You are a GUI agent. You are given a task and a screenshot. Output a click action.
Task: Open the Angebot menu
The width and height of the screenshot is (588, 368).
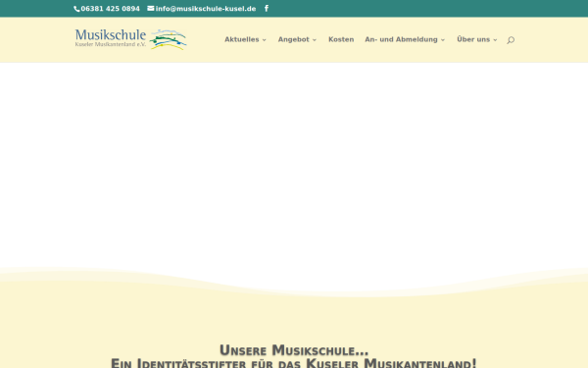coord(293,39)
